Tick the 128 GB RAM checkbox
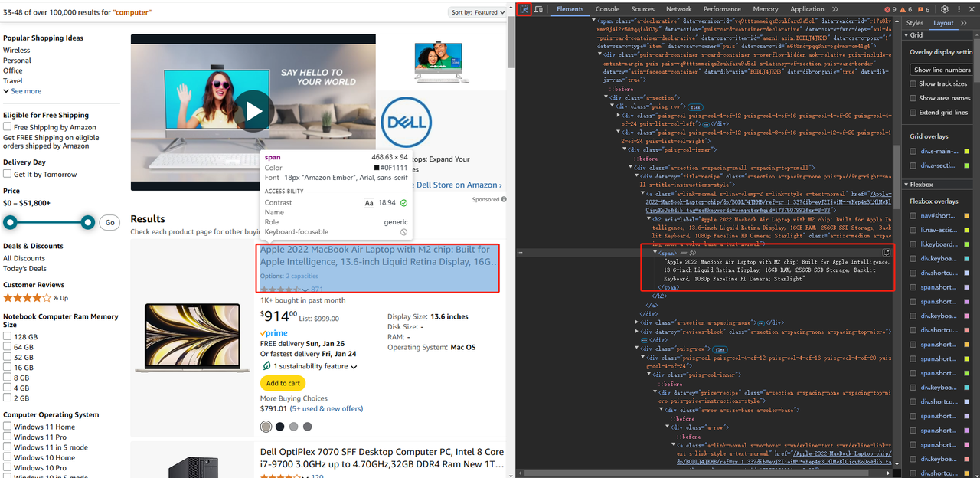 [8, 337]
